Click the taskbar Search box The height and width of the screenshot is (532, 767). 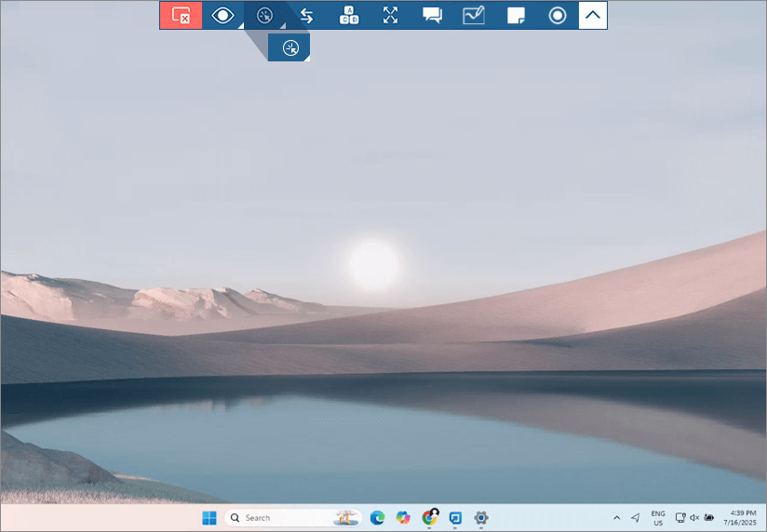click(x=279, y=518)
